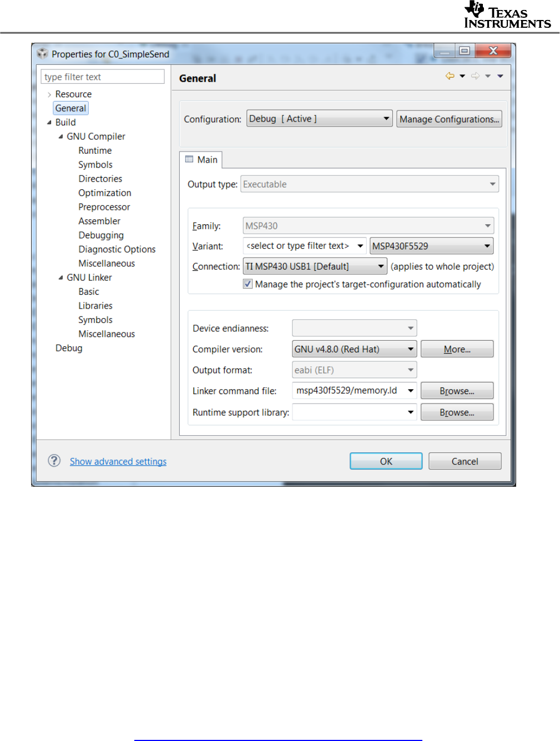Select Preprocessor in the tree

tap(104, 207)
